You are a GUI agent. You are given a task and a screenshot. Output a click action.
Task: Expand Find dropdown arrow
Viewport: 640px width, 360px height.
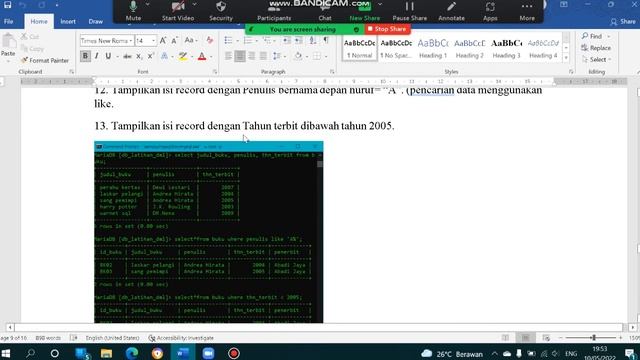[x=609, y=36]
